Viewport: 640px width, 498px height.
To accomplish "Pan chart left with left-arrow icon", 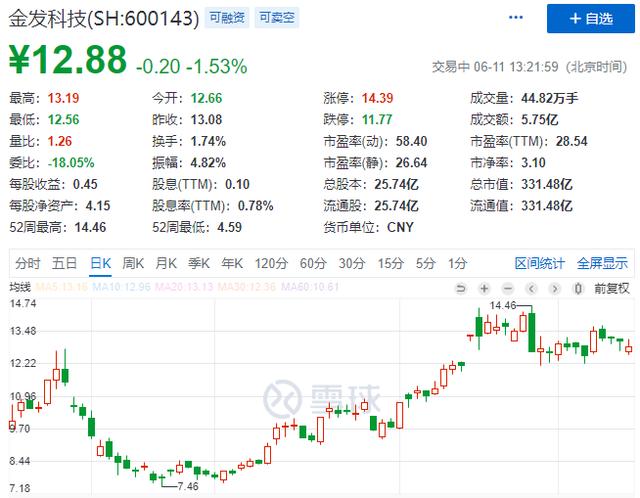I will pos(531,289).
